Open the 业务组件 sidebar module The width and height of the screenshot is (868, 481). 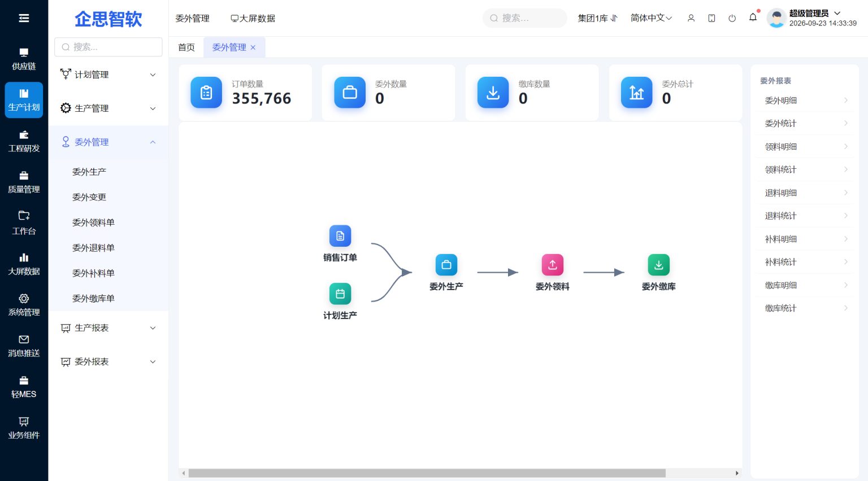pyautogui.click(x=24, y=428)
